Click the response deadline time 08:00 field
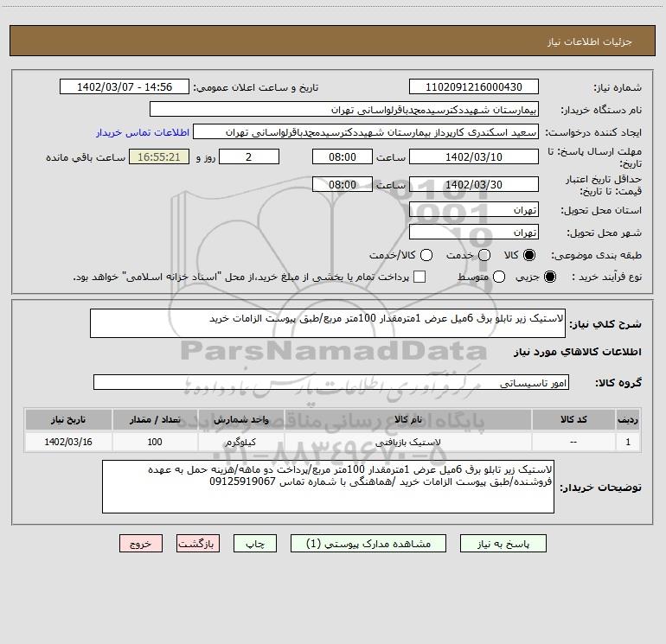The height and width of the screenshot is (644, 666). [343, 156]
